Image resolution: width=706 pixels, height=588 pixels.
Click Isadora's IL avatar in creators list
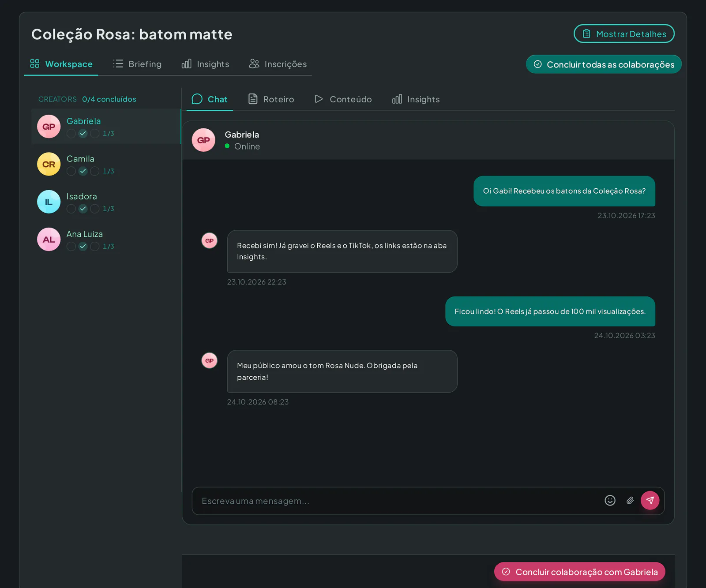click(x=49, y=202)
